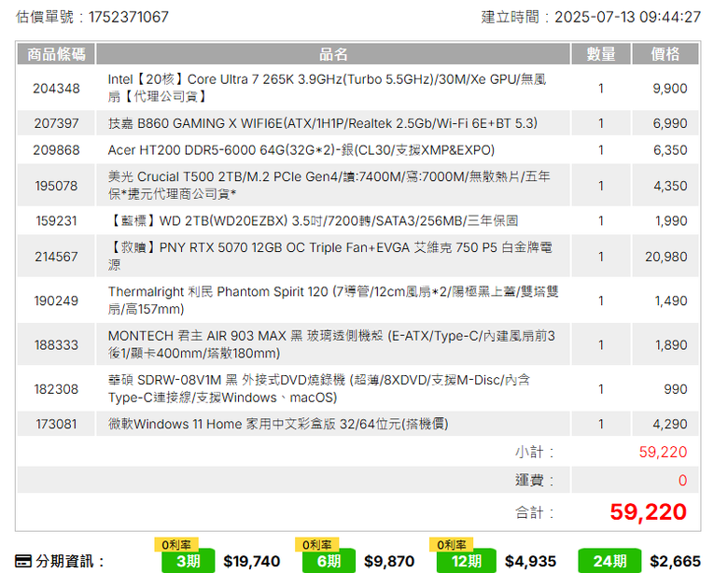Image resolution: width=728 pixels, height=573 pixels.
Task: Click the $9,870 installment amount
Action: click(x=389, y=561)
